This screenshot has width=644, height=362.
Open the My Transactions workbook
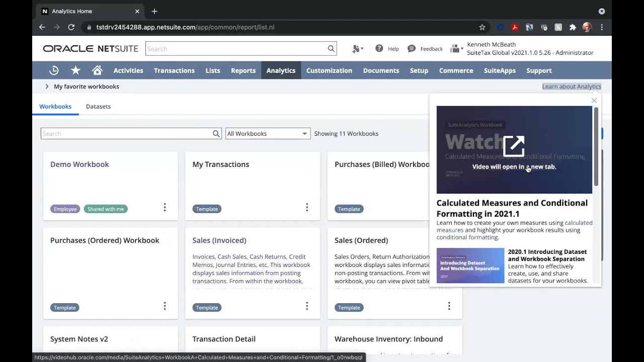point(220,164)
